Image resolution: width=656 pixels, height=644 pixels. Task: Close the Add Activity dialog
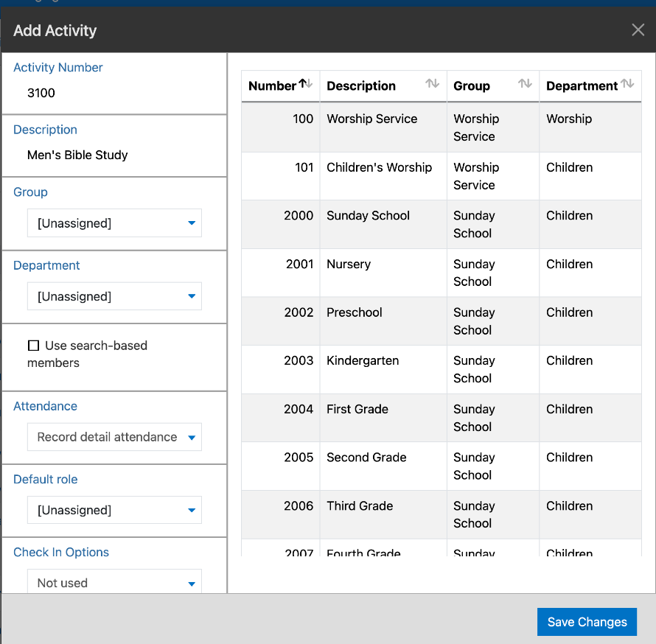pos(638,29)
